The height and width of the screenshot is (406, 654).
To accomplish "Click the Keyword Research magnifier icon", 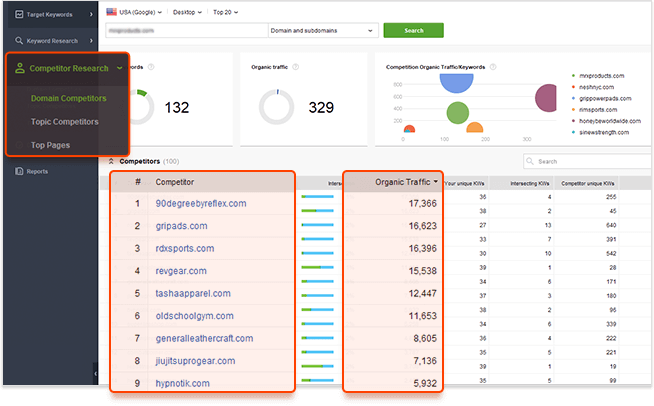I will (19, 40).
